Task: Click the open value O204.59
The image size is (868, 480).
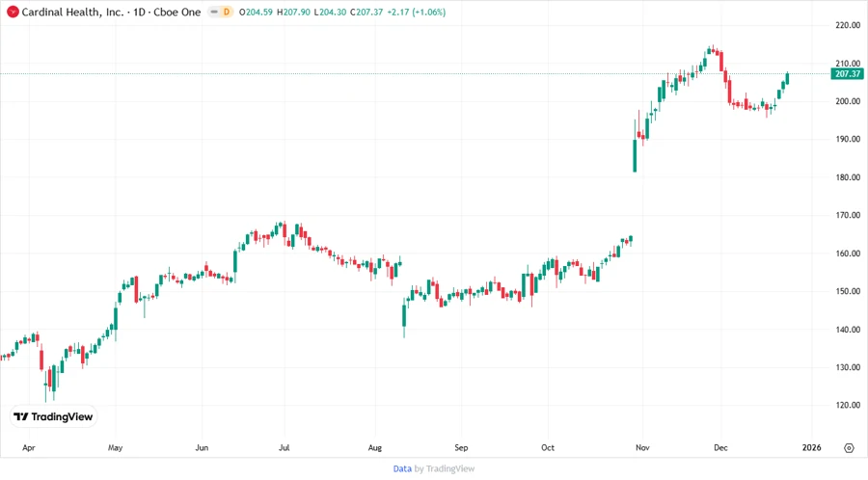Action: [256, 13]
